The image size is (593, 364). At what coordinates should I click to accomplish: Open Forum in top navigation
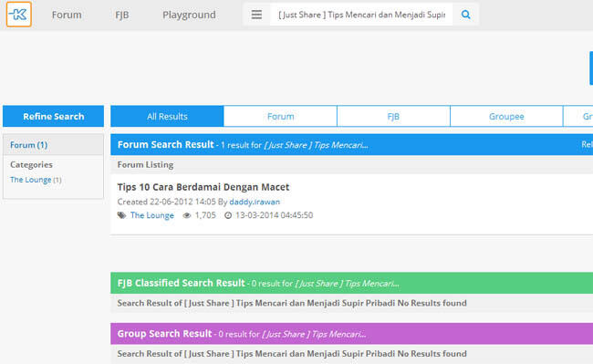pos(67,15)
